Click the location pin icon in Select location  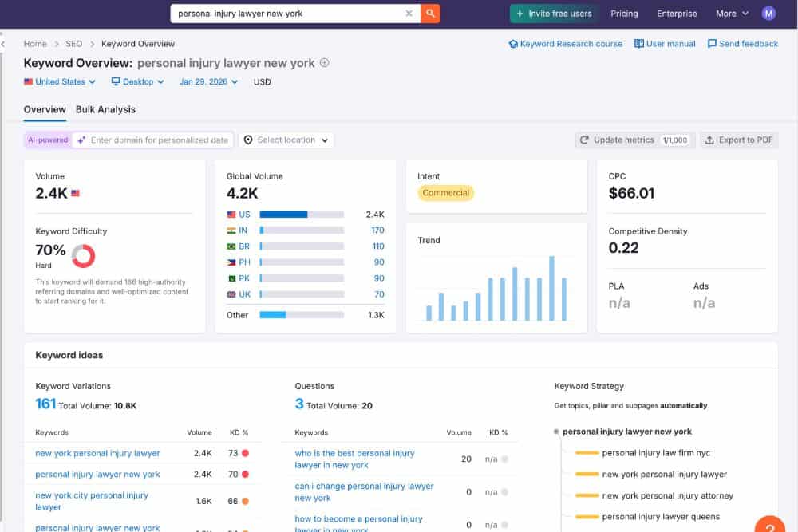(x=249, y=139)
